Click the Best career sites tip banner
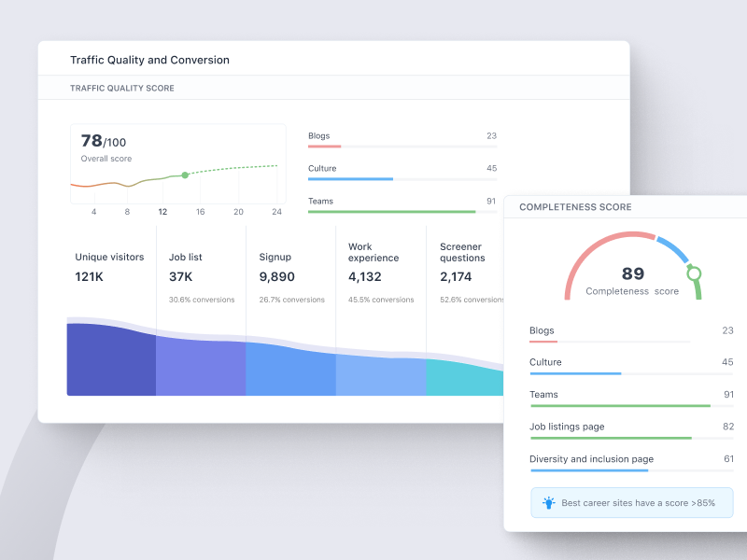Screen dimensions: 747x560 click(632, 503)
